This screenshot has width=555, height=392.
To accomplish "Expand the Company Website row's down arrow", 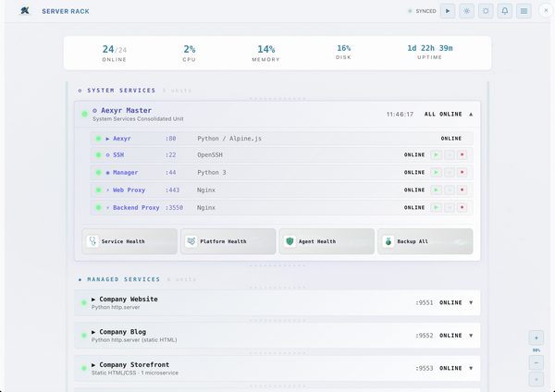I will point(471,302).
